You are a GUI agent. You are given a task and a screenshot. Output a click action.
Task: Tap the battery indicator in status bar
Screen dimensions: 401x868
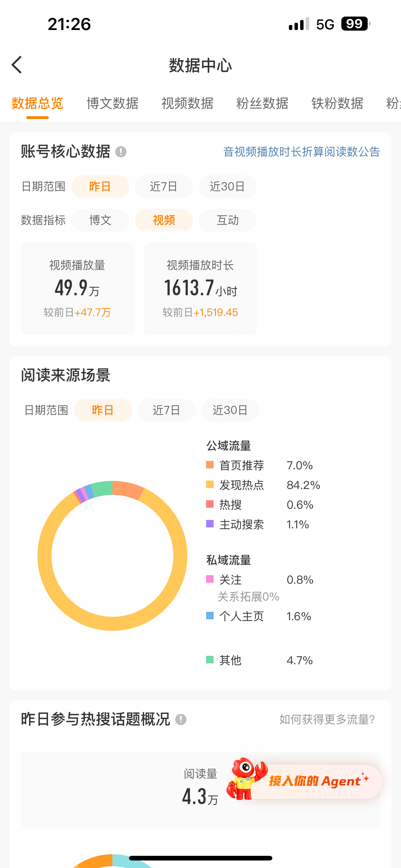[355, 24]
